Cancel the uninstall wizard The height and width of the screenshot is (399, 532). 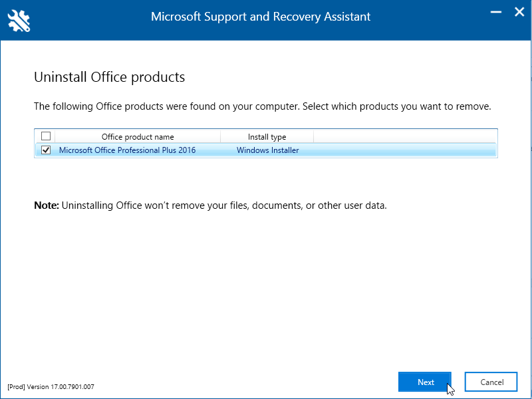(491, 382)
